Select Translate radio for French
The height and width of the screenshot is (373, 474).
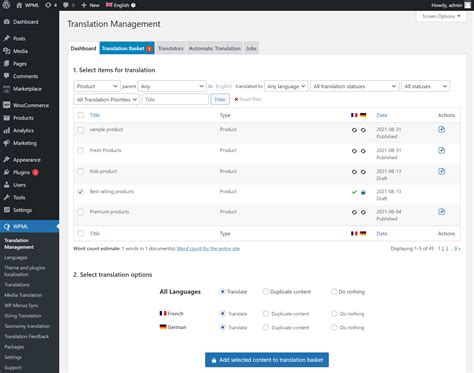click(223, 314)
